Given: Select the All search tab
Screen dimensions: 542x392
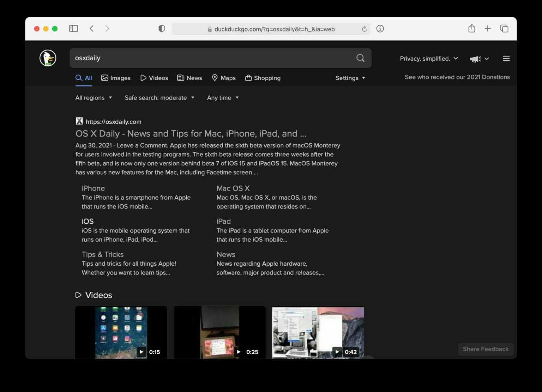Looking at the screenshot, I should 84,78.
